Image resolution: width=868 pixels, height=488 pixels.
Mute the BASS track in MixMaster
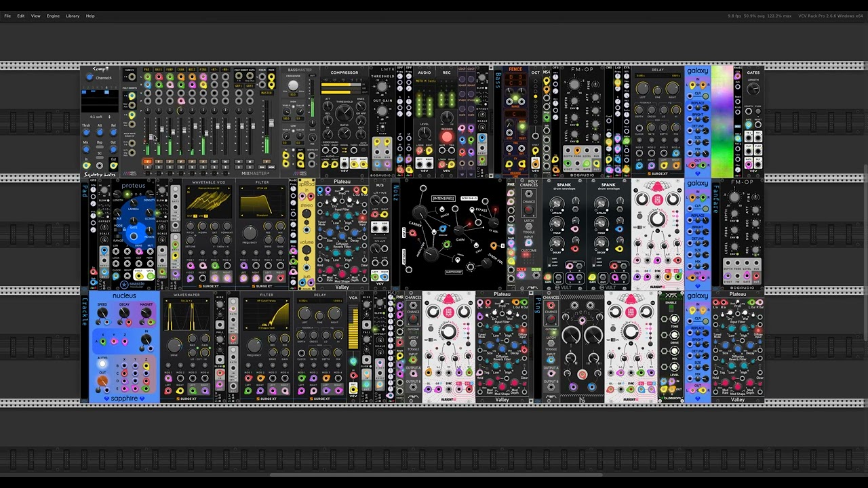coord(159,161)
